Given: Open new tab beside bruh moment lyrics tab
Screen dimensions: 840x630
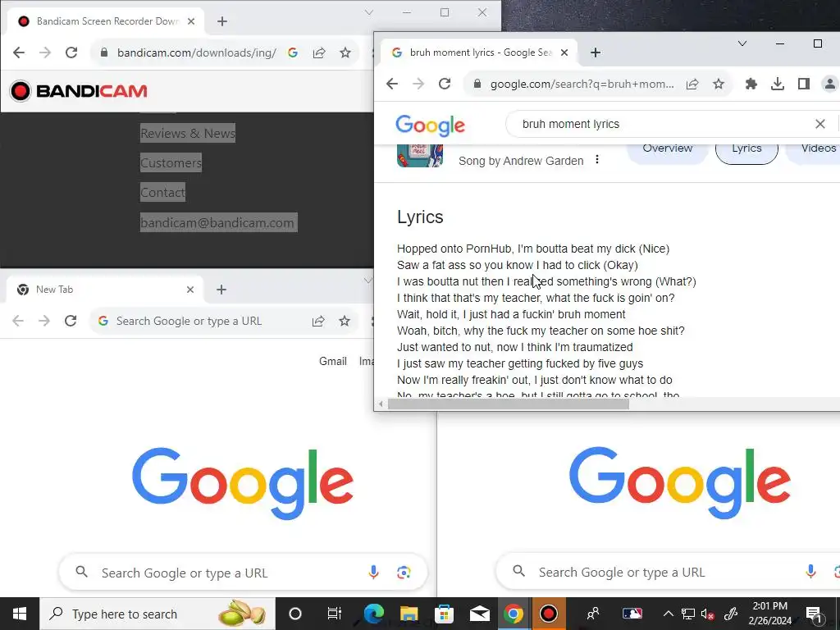Looking at the screenshot, I should coord(596,52).
